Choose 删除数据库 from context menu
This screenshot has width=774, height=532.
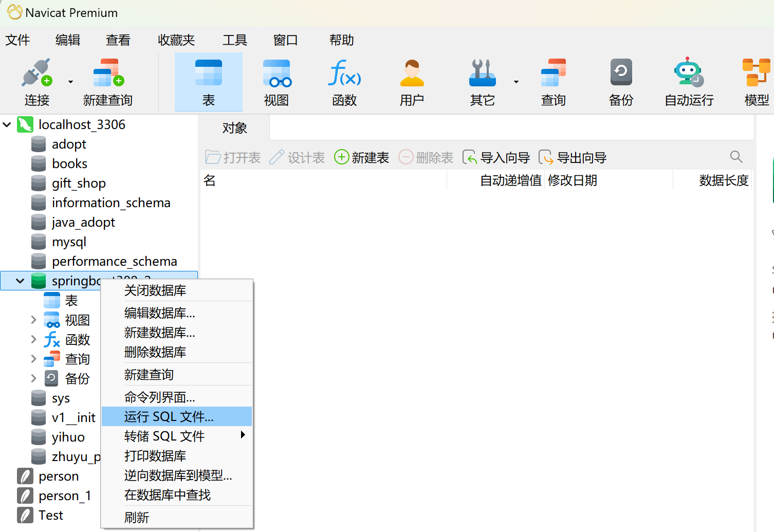(x=177, y=352)
